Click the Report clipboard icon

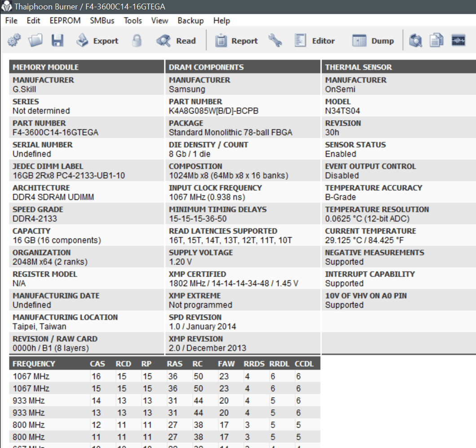coord(221,40)
